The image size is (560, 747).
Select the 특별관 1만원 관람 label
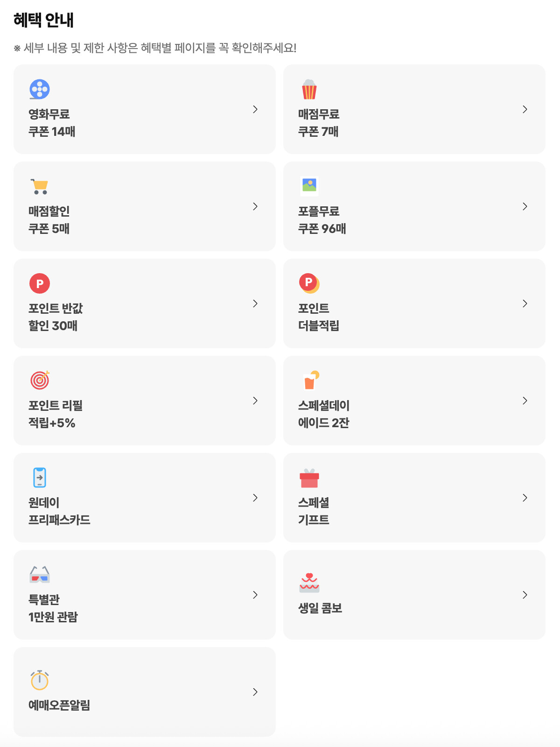pyautogui.click(x=53, y=608)
